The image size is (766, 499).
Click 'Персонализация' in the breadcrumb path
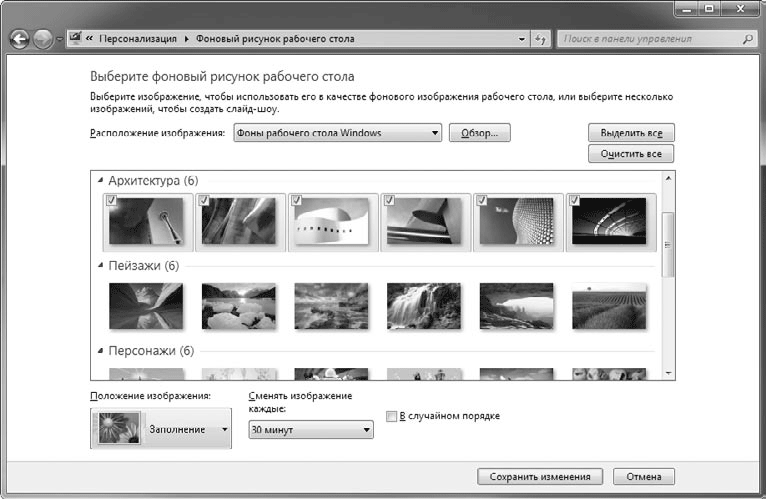click(139, 39)
